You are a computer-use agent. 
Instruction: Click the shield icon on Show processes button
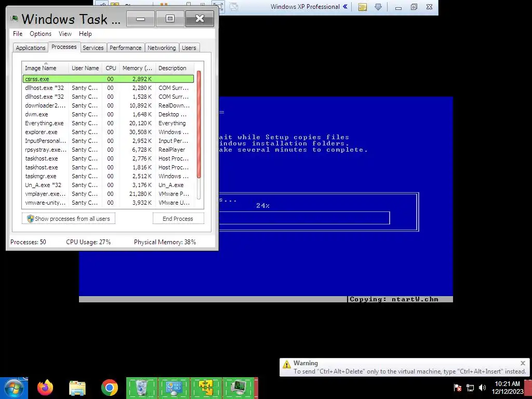pos(31,219)
